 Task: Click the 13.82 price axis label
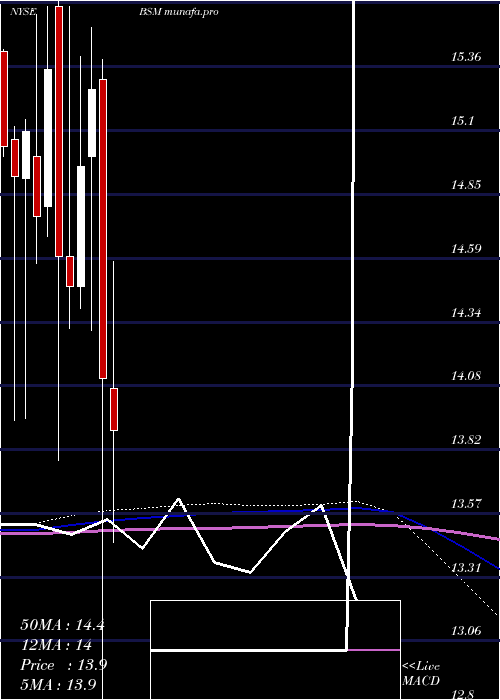point(466,440)
